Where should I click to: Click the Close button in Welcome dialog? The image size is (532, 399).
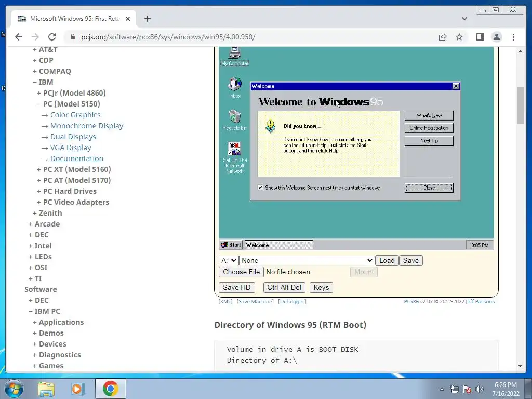(429, 188)
